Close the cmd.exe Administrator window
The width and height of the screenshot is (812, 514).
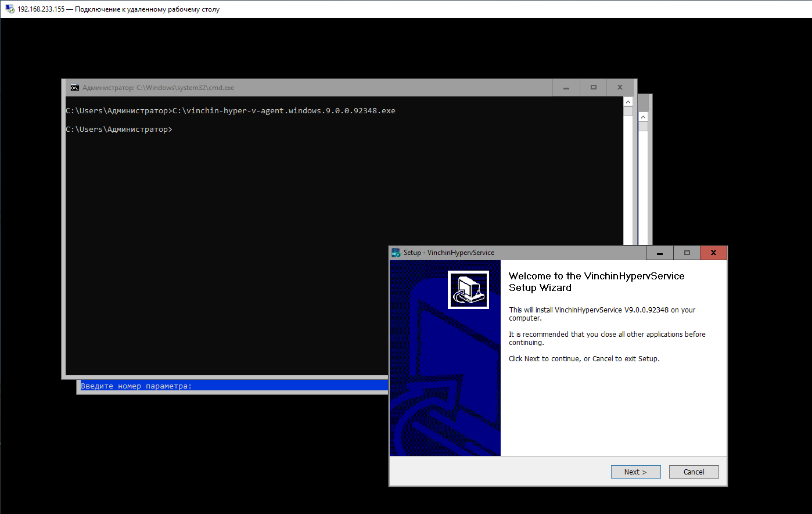pos(620,88)
